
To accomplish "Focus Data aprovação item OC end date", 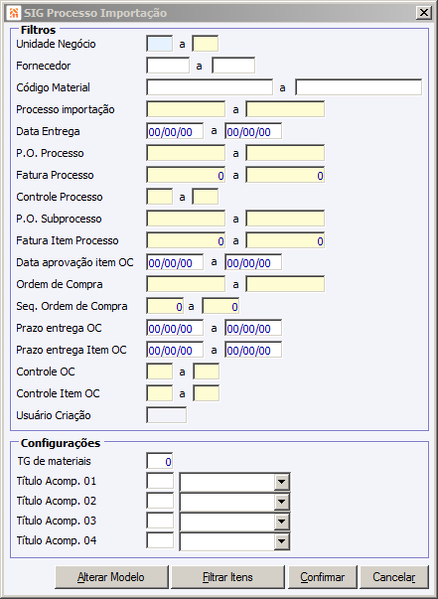I will (254, 262).
